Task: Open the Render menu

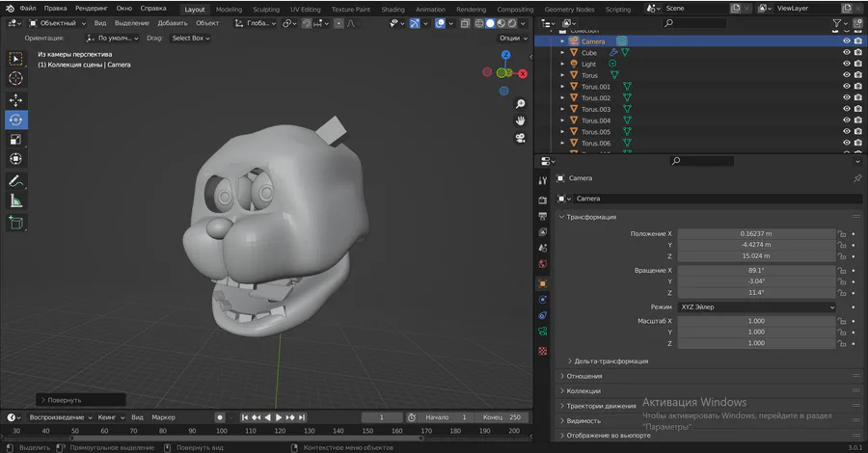Action: [x=92, y=9]
